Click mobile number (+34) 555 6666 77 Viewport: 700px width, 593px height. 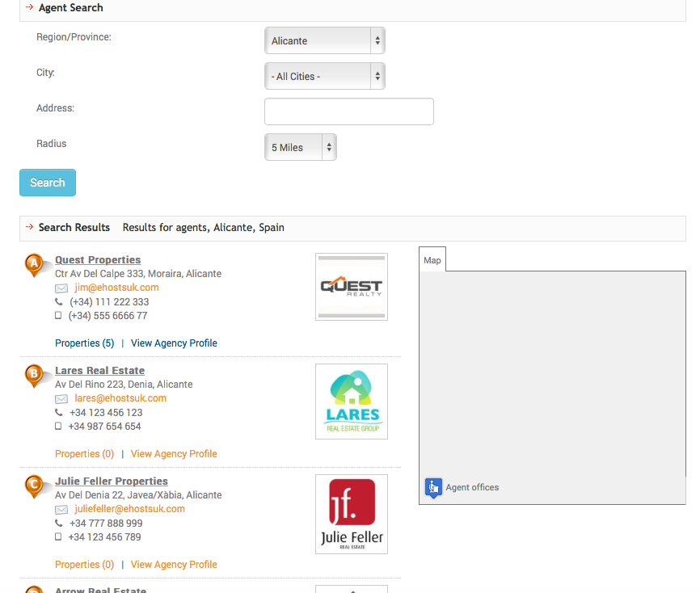pyautogui.click(x=108, y=316)
